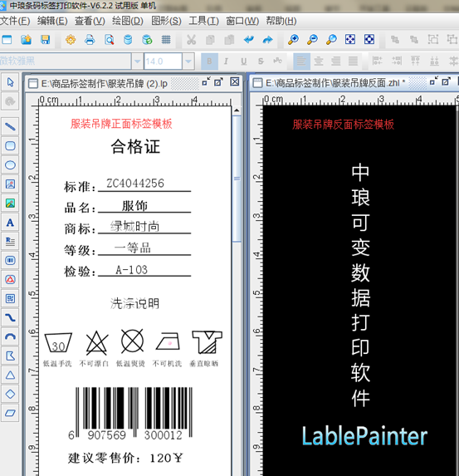The image size is (459, 476).
Task: Activate the barcode drawing tool
Action: click(x=10, y=261)
